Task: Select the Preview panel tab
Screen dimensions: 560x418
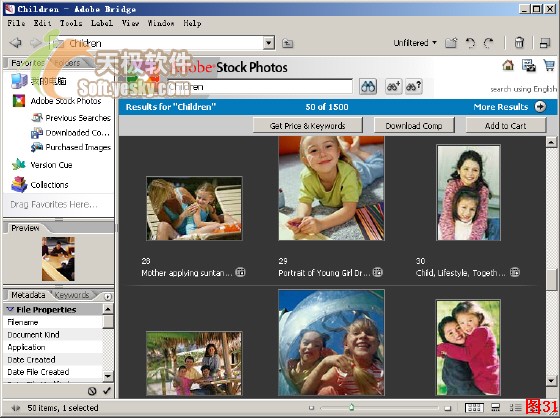Action: click(x=25, y=228)
